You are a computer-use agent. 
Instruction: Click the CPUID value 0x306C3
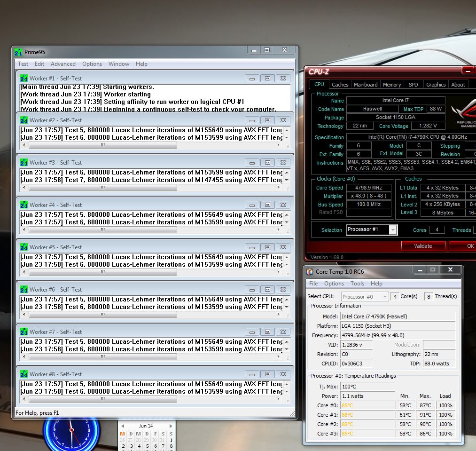356,364
